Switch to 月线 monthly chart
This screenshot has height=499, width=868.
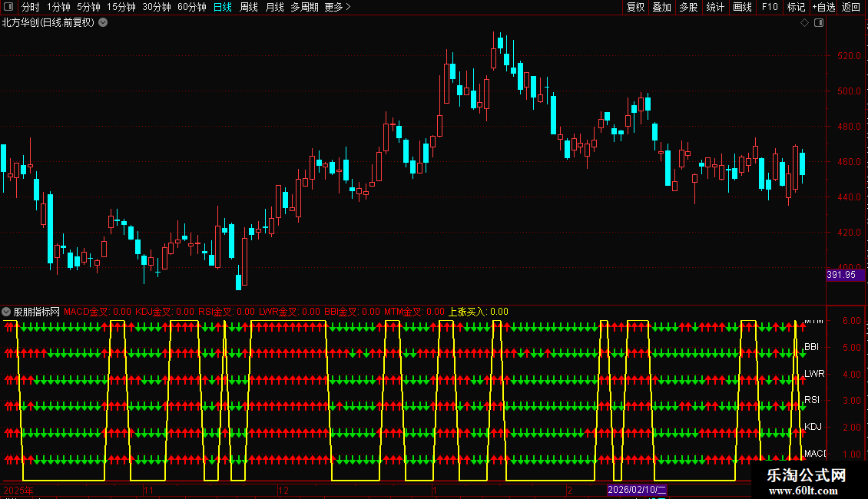274,7
